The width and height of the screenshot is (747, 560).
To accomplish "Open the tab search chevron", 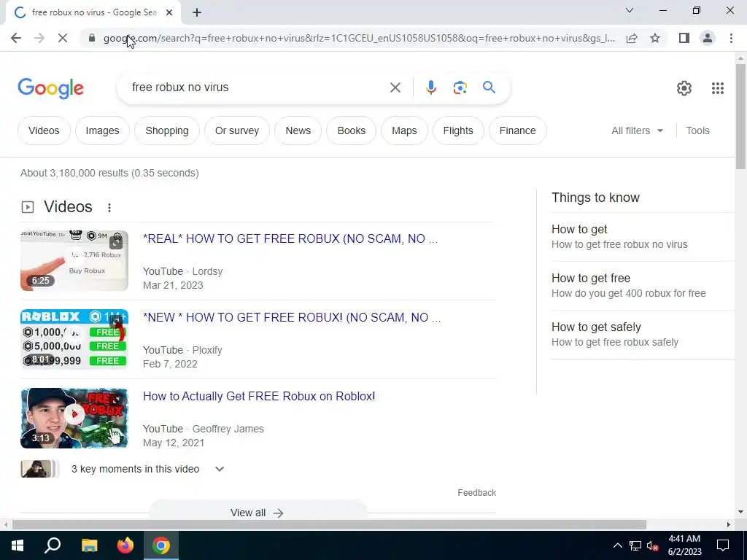I will 630,10.
